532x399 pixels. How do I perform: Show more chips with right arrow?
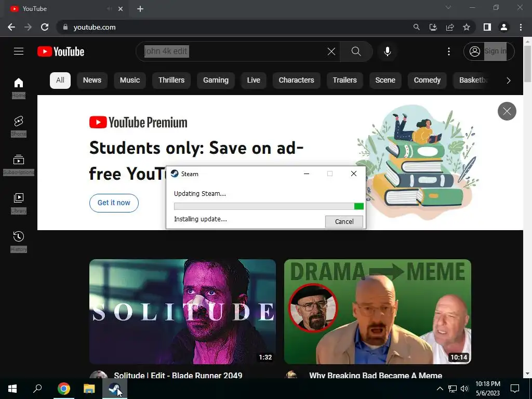(508, 81)
